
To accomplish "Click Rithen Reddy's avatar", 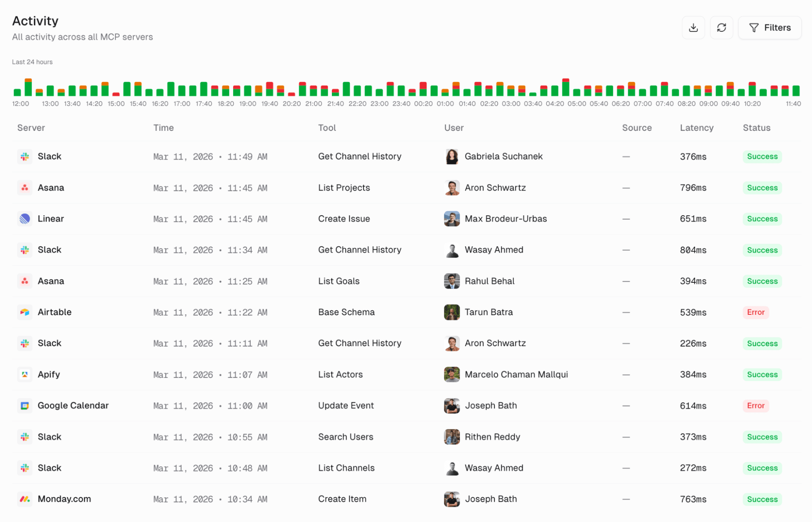I will pyautogui.click(x=452, y=437).
